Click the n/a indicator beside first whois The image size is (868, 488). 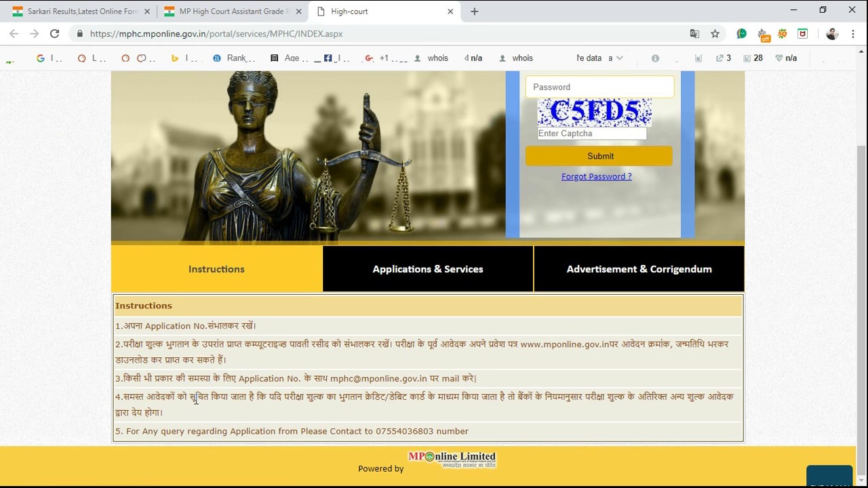[x=473, y=58]
